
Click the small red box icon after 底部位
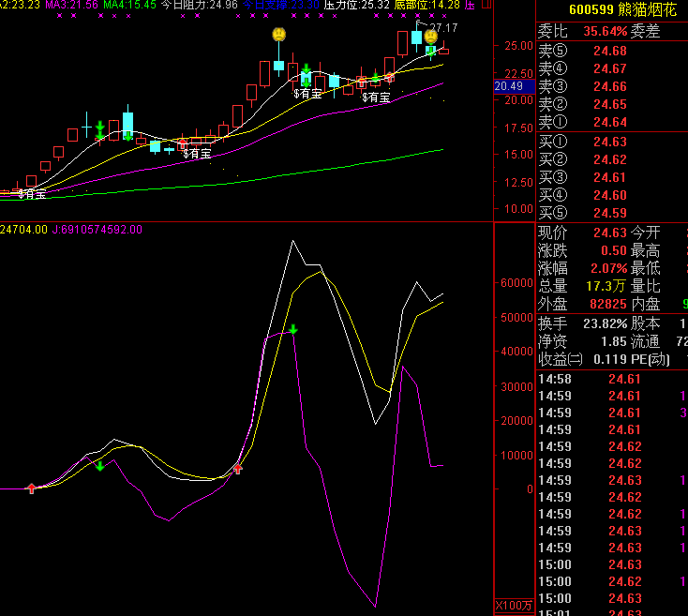tap(486, 5)
